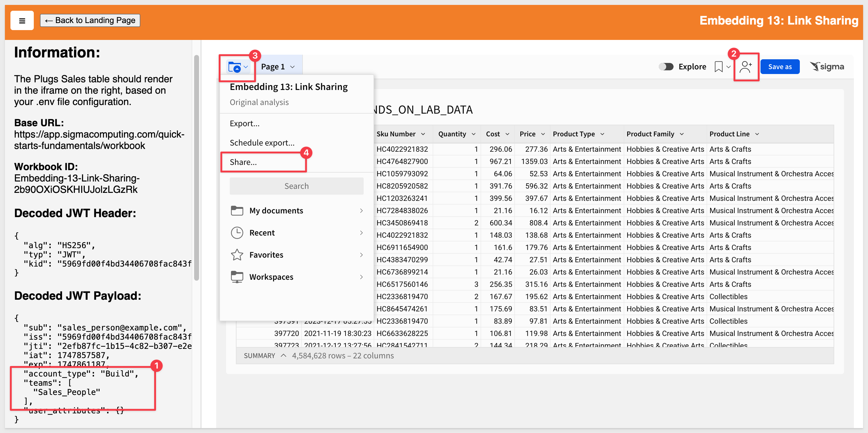Select Workspaces menu entry
This screenshot has height=433, width=868.
click(296, 277)
